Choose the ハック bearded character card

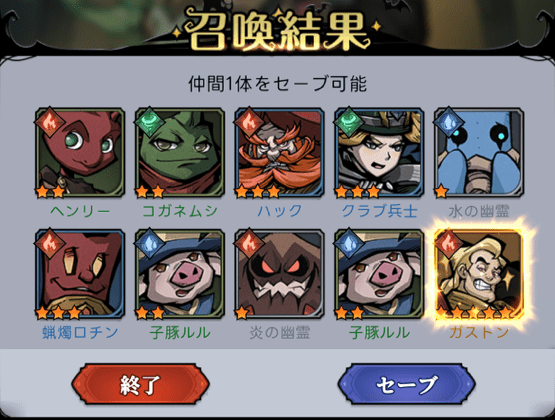[x=280, y=153]
